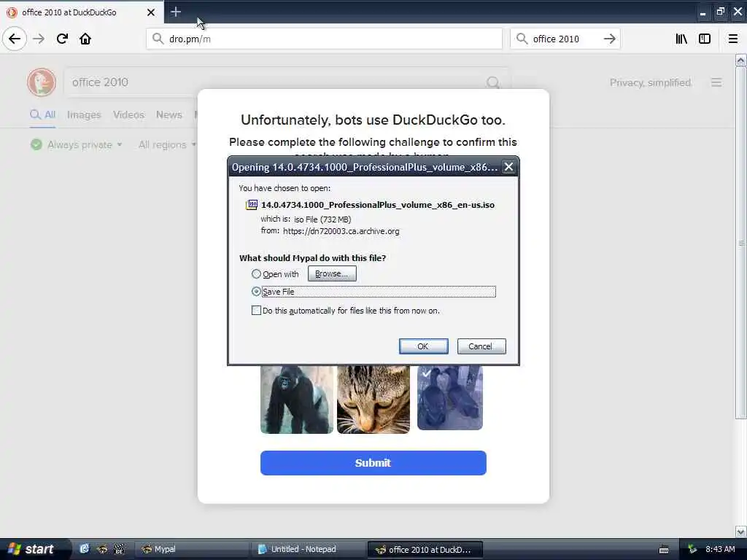Expand the All regions dropdown
Screen dimensions: 747x560
coord(167,145)
